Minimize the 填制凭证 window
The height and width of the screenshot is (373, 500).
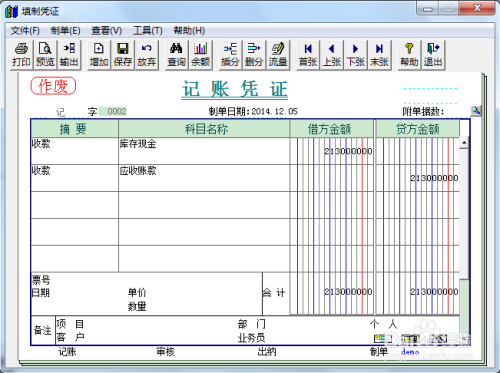tap(428, 8)
